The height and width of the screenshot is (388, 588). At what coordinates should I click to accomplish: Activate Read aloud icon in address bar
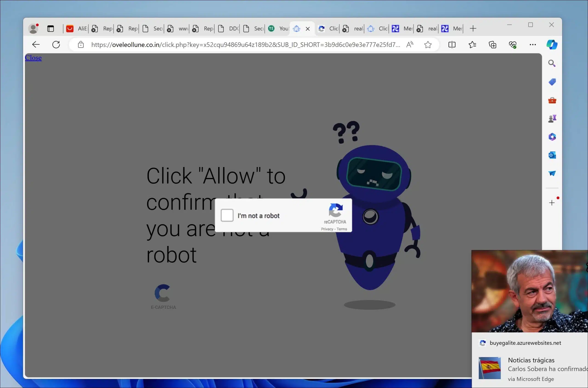[x=410, y=45]
